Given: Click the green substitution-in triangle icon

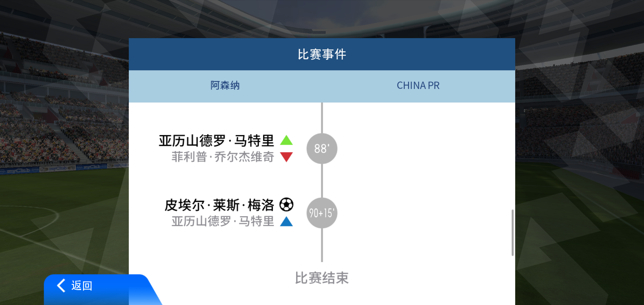Looking at the screenshot, I should point(286,140).
